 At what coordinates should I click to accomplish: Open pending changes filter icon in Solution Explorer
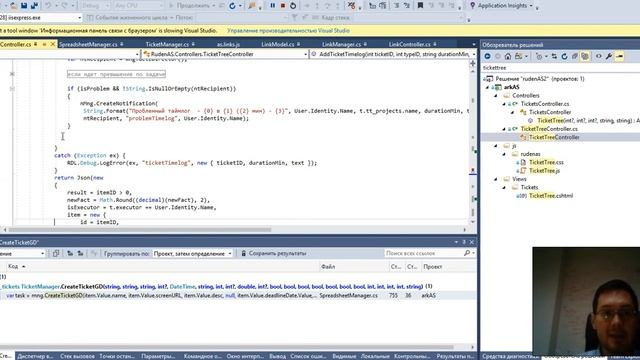click(540, 57)
